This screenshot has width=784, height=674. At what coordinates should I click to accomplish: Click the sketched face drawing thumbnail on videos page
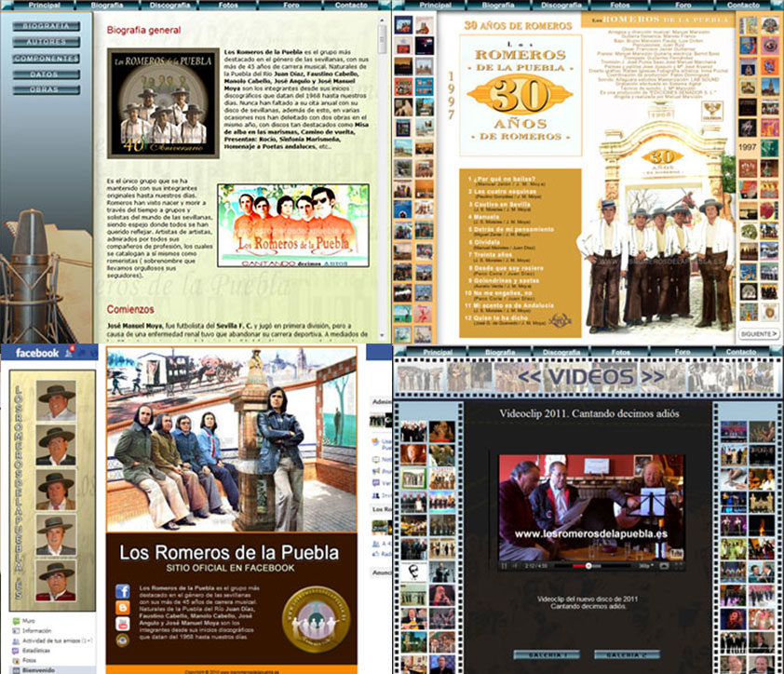[x=413, y=571]
